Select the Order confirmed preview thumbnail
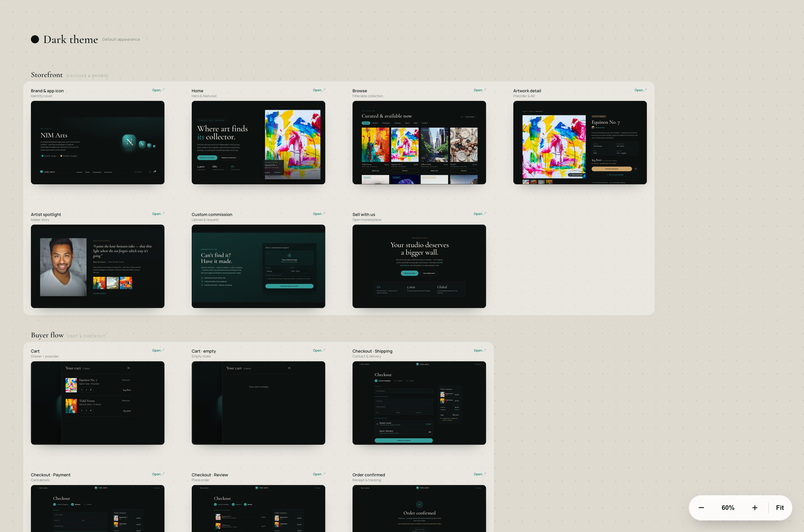 point(419,509)
